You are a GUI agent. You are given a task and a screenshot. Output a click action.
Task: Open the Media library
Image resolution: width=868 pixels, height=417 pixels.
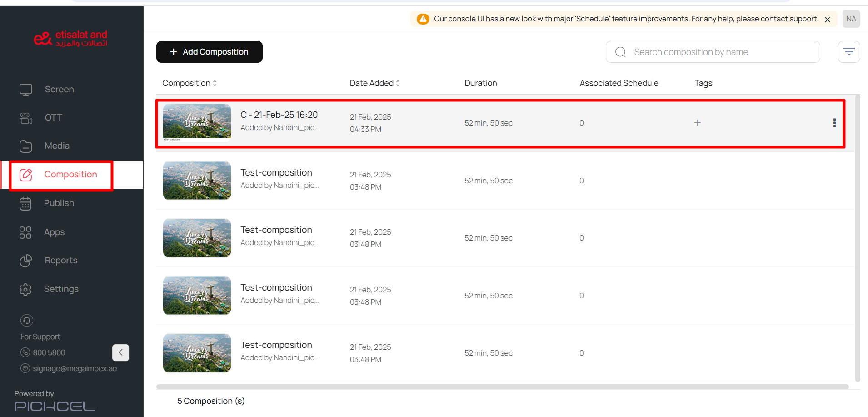point(57,146)
